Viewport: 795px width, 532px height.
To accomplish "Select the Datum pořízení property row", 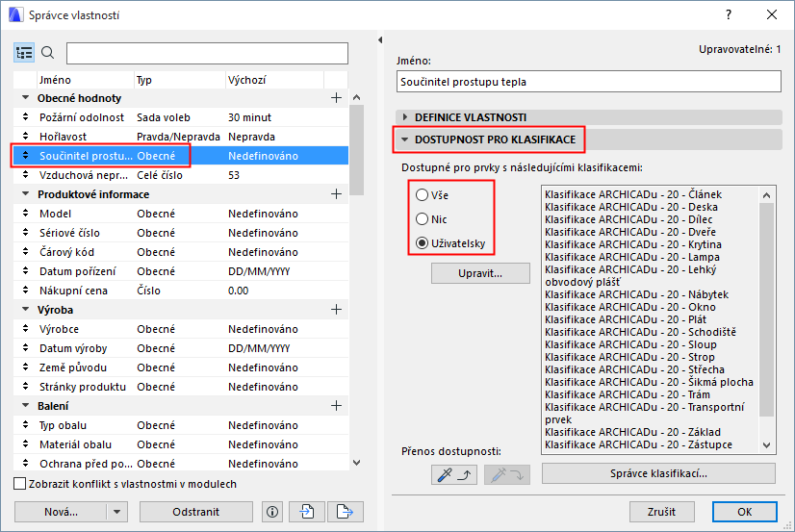I will pyautogui.click(x=181, y=271).
